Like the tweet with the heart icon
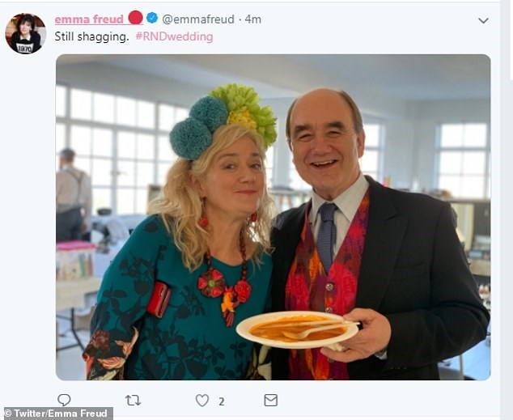Screen dimensions: 513x420 202,401
